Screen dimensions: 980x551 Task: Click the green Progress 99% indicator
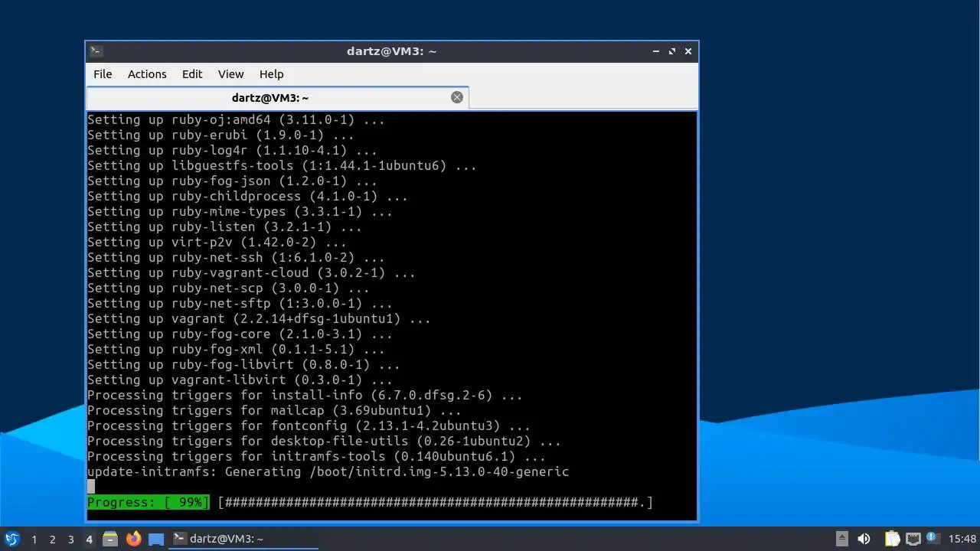tap(149, 502)
